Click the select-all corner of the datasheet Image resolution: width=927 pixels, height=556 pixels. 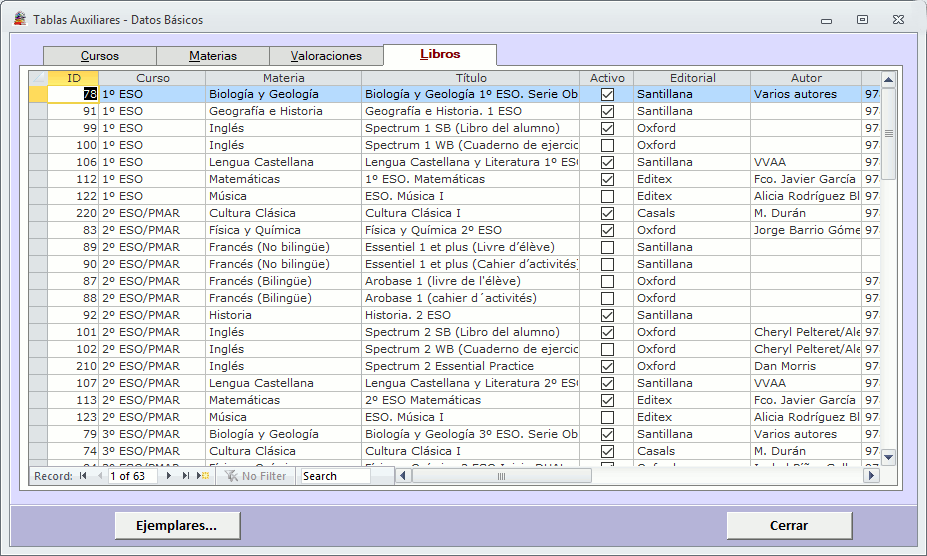coord(38,78)
